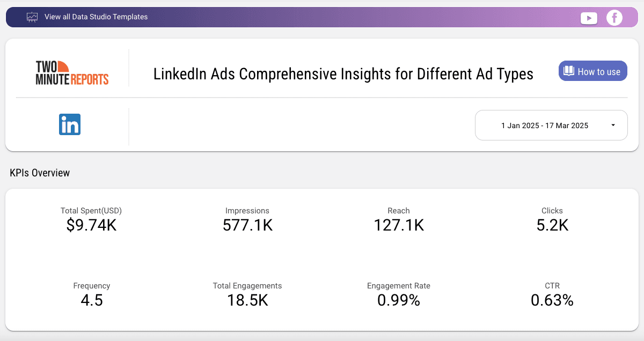The image size is (644, 341).
Task: Open the Facebook icon link
Action: click(614, 18)
